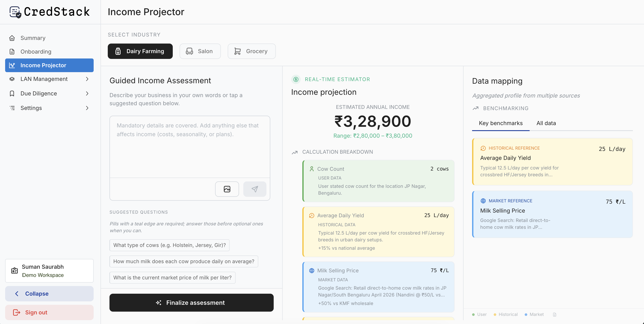Screen dimensions: 644x324
Task: Open the Key benchmarks tab
Action: tap(501, 123)
